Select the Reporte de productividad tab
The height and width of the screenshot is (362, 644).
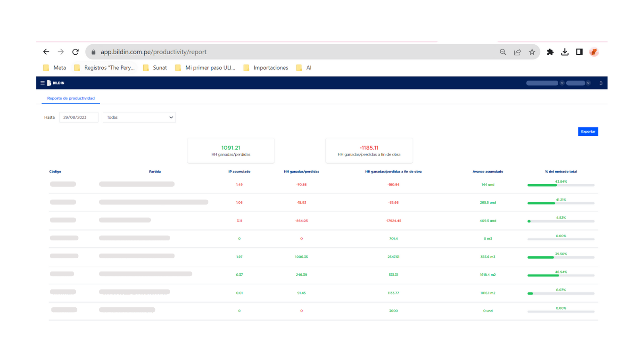(71, 99)
